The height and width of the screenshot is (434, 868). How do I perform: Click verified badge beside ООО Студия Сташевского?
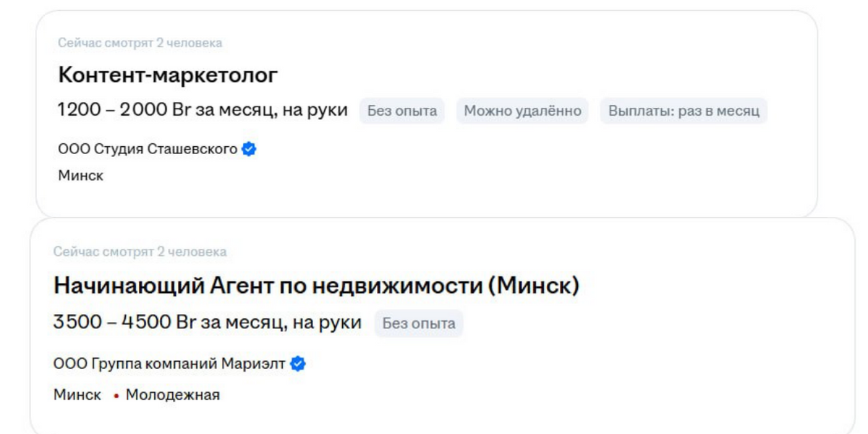coord(249,150)
